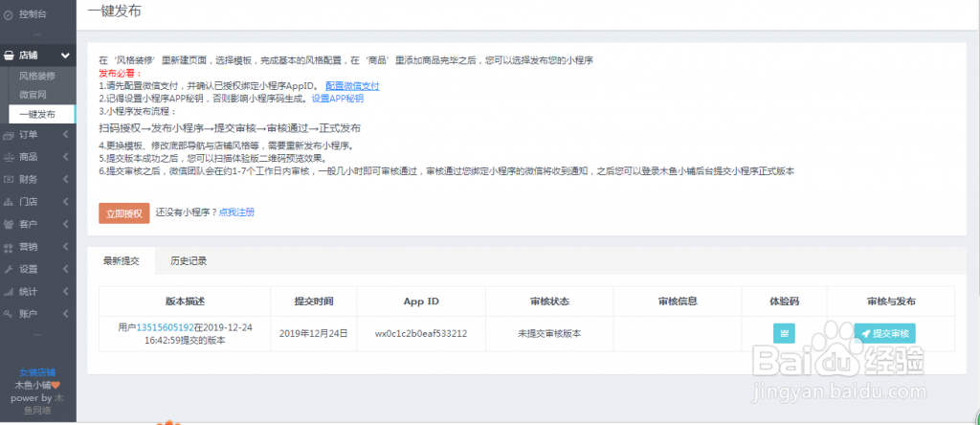This screenshot has width=980, height=425.
Task: Click the 客户 people icon
Action: 9,224
